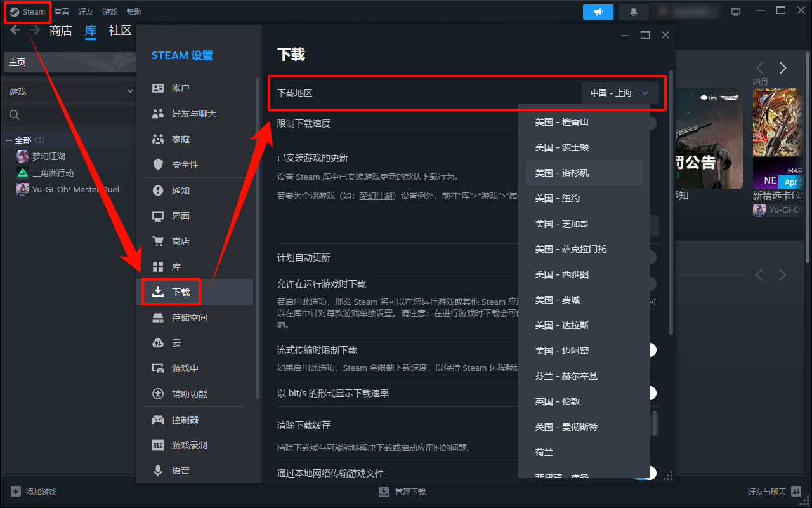The image size is (812, 508).
Task: Open the 下载地区 中国 - 上海 dropdown
Action: (620, 93)
